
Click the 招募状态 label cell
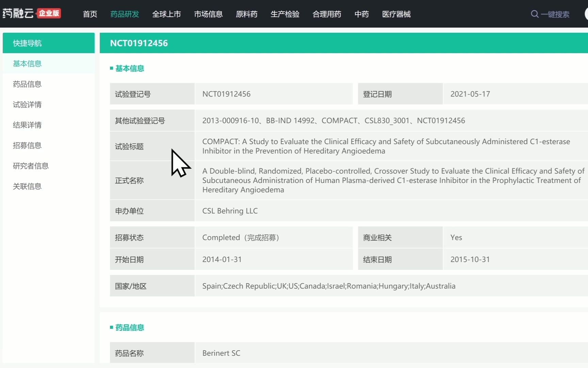coord(152,237)
